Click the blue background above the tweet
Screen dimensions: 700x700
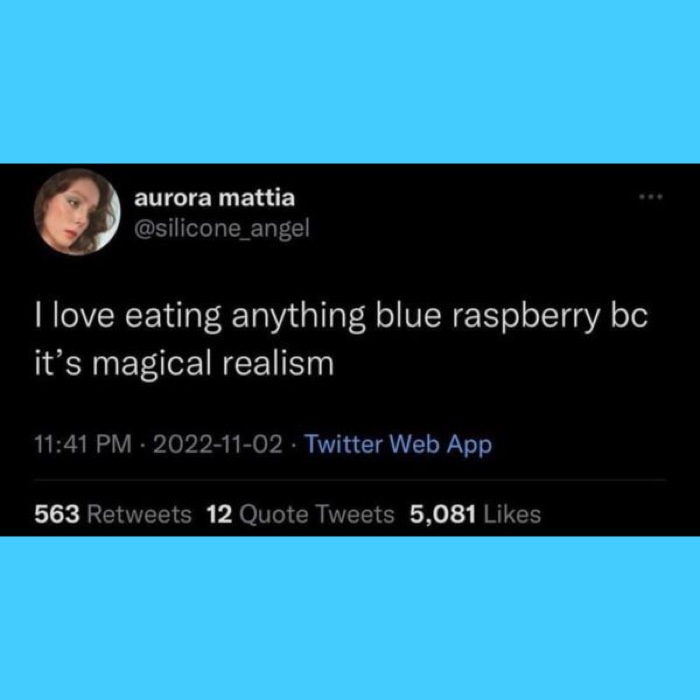click(350, 81)
